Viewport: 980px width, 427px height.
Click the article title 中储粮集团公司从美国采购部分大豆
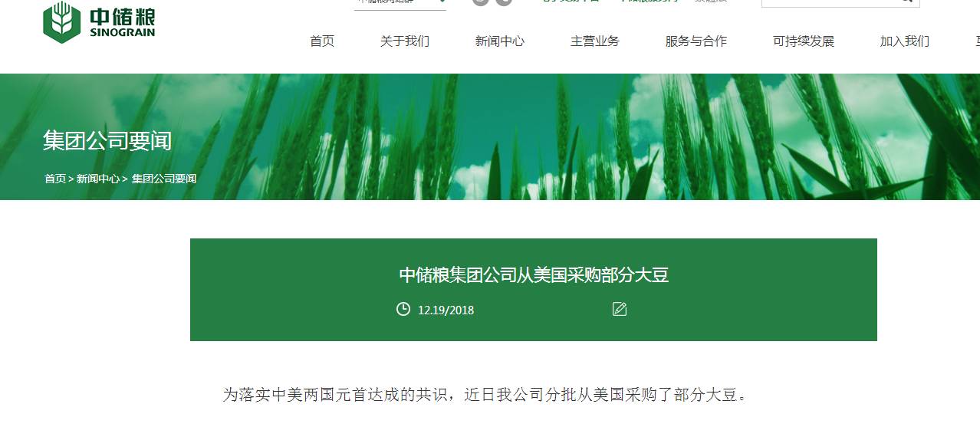click(x=534, y=275)
